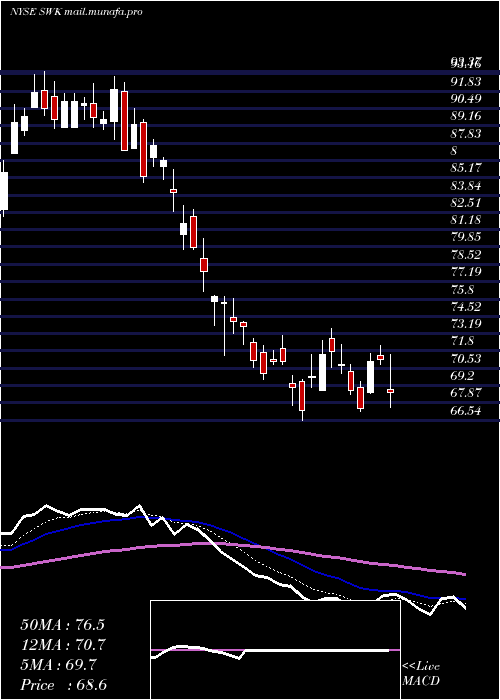Click the 12MA : 70.7 readout
The height and width of the screenshot is (700, 500).
(62, 645)
